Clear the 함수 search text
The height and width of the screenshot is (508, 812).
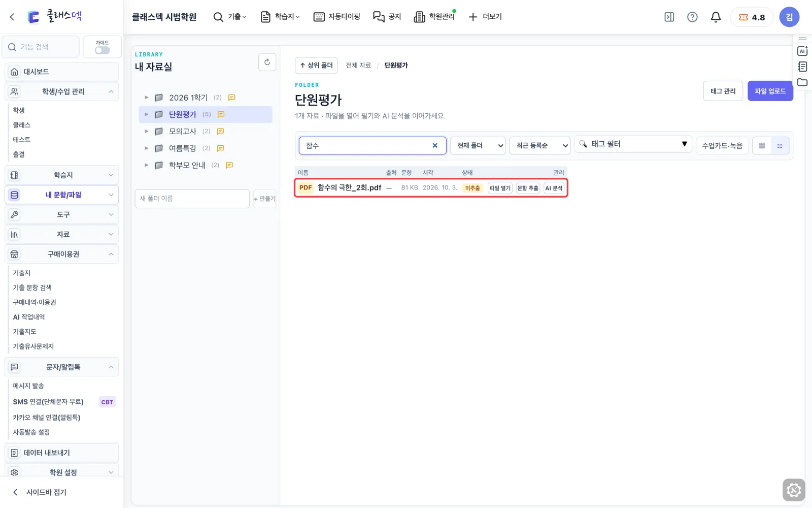pos(435,146)
